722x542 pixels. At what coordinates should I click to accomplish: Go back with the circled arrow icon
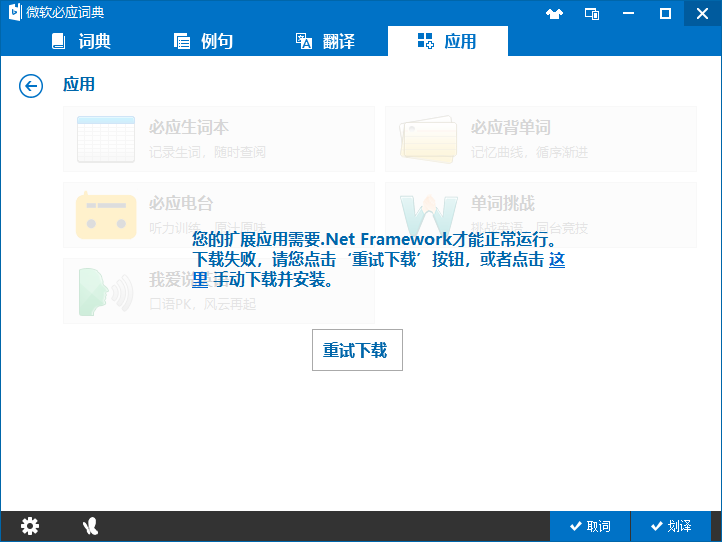[31, 86]
